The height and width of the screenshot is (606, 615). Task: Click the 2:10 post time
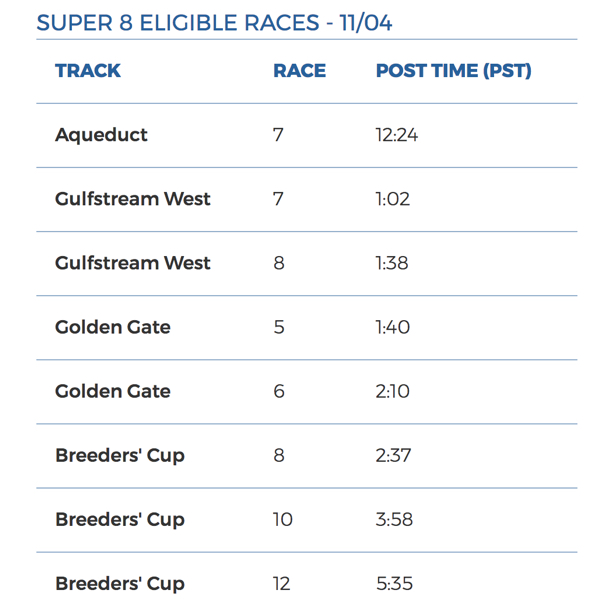point(392,391)
